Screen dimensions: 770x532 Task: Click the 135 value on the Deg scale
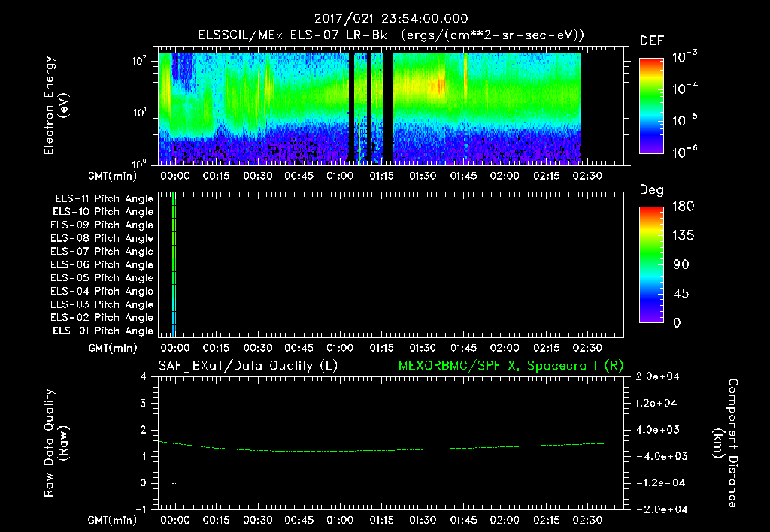tap(683, 236)
